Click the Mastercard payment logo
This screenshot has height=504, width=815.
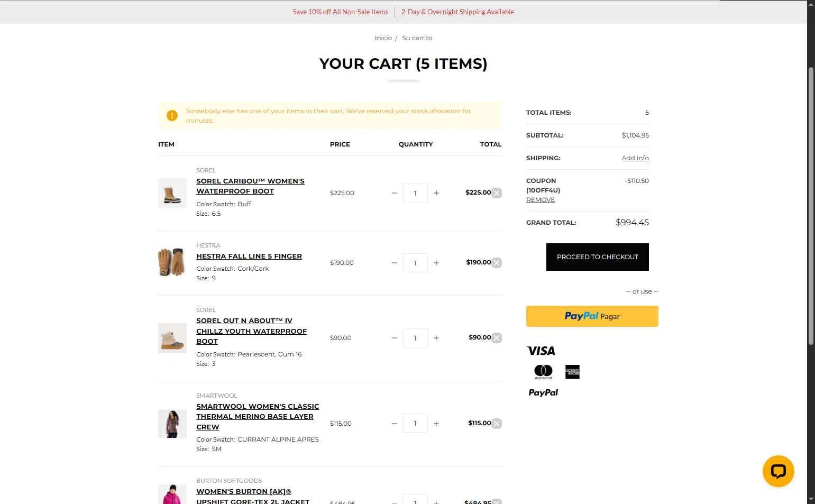coord(543,372)
